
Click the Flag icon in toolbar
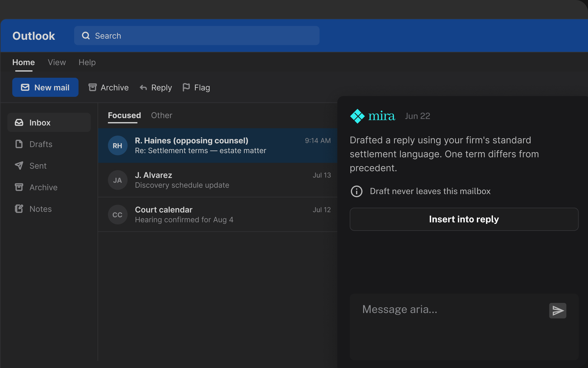186,87
